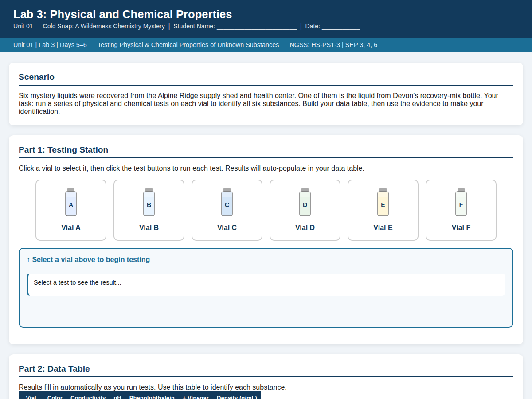The width and height of the screenshot is (532, 399).
Task: Click 'NGSS: HS-PS1-3 | SEP 3, 4, 6' text
Action: [x=333, y=45]
